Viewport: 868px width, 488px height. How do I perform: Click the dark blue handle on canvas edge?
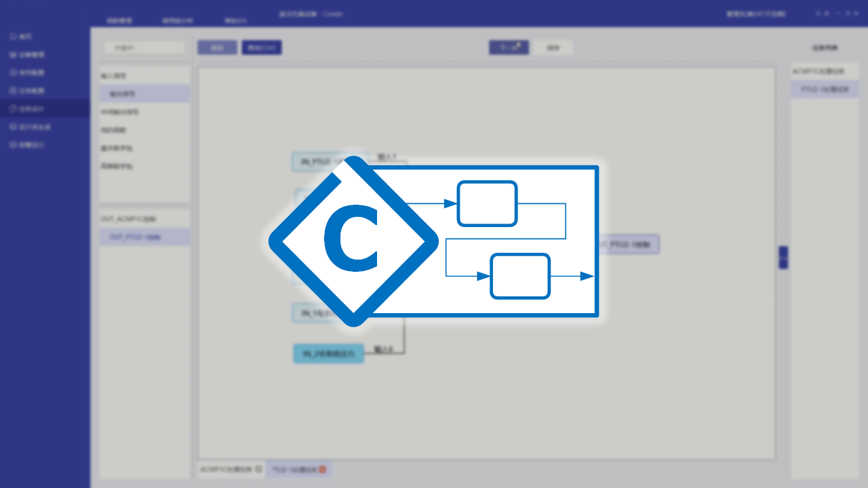point(783,258)
